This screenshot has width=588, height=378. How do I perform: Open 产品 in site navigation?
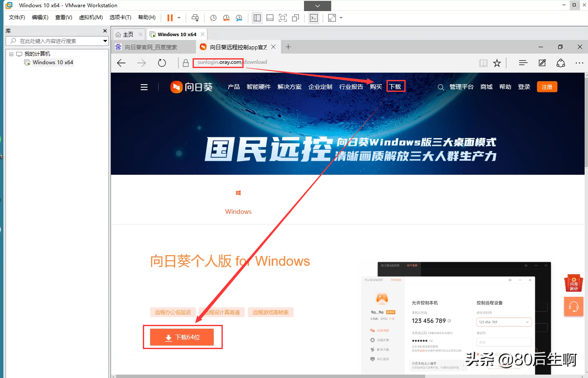click(233, 87)
